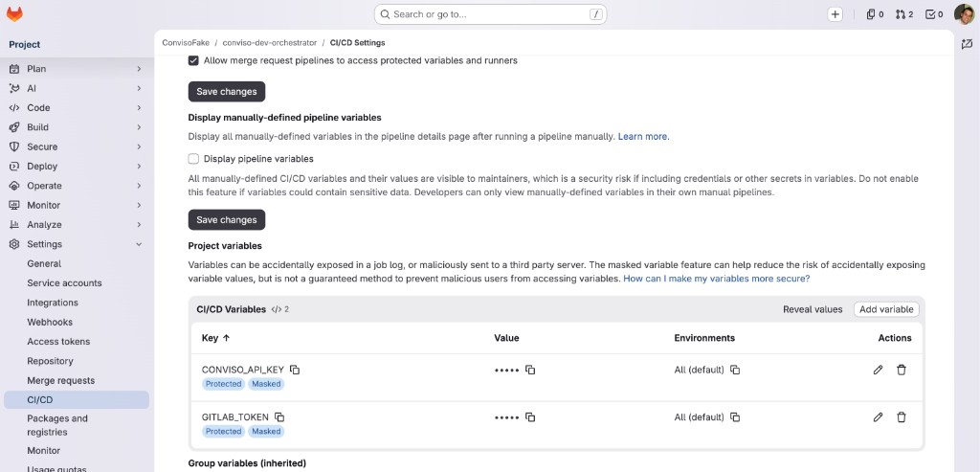This screenshot has width=980, height=472.
Task: Open General settings page
Action: pos(44,263)
